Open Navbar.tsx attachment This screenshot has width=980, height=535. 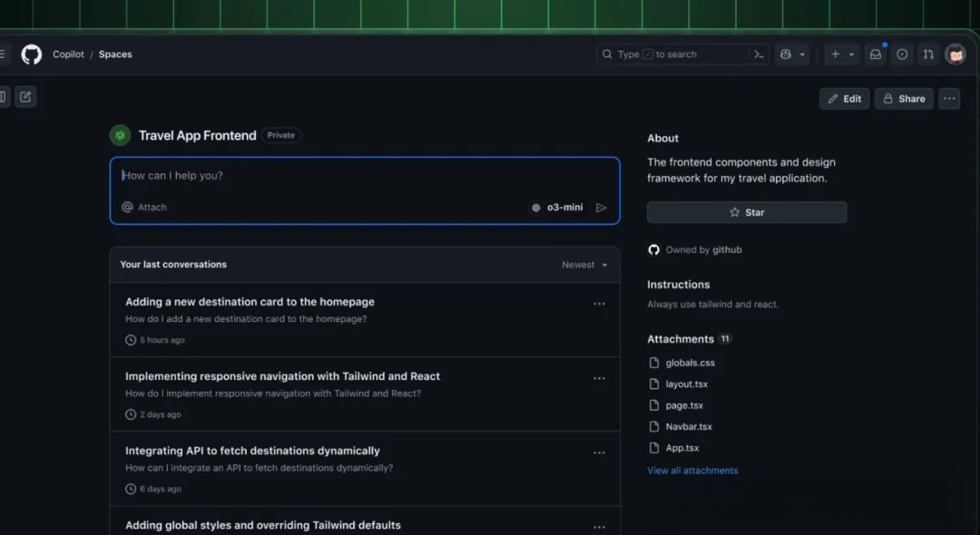[689, 426]
